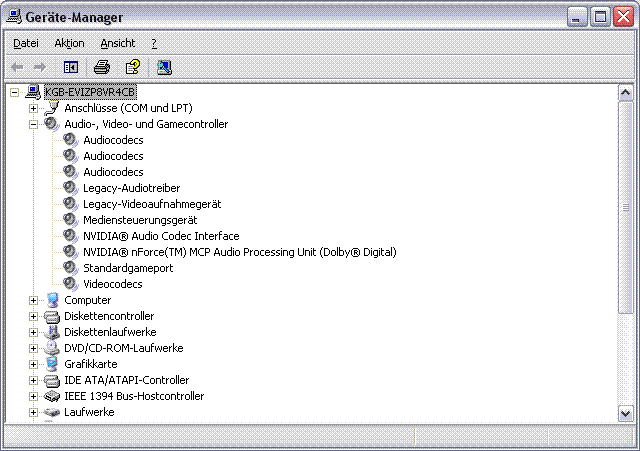The width and height of the screenshot is (640, 451).
Task: Open the ? help menu
Action: pyautogui.click(x=154, y=43)
